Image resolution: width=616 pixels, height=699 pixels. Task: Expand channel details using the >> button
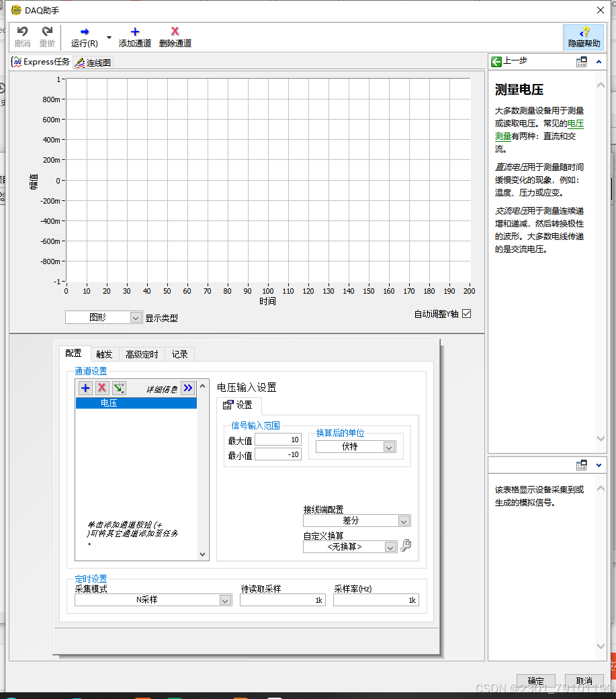click(187, 388)
